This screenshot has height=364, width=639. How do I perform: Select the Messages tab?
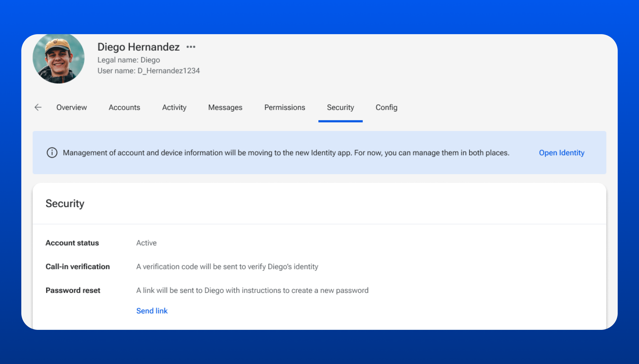pos(225,108)
